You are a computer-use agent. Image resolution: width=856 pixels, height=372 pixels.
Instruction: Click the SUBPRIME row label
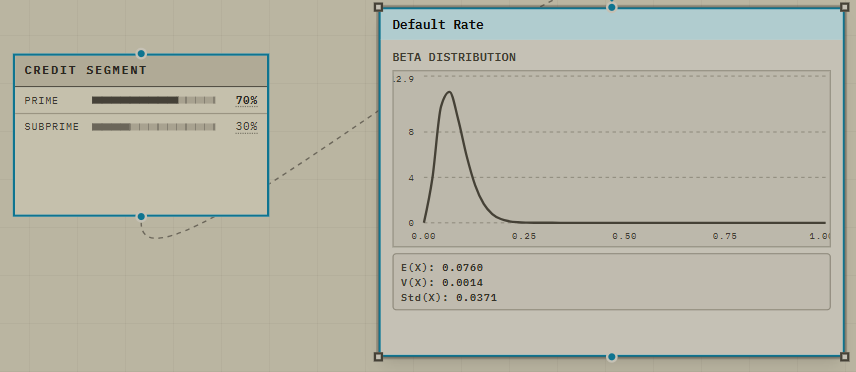(x=52, y=127)
